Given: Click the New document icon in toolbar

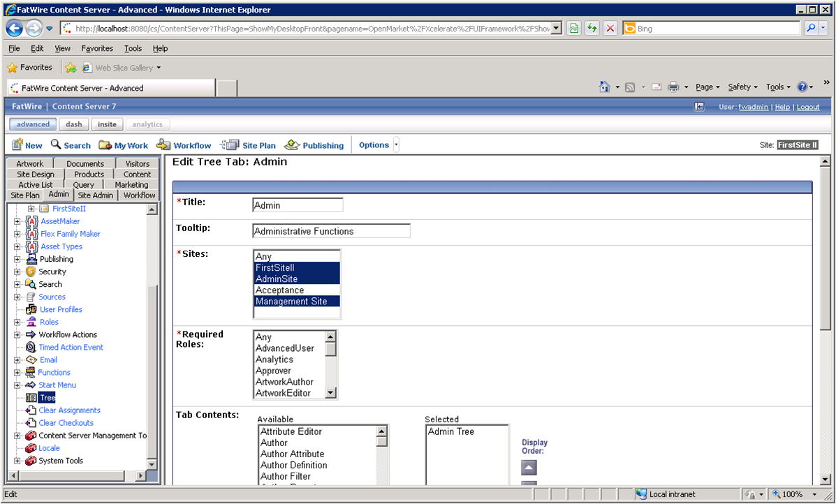Looking at the screenshot, I should 17,145.
